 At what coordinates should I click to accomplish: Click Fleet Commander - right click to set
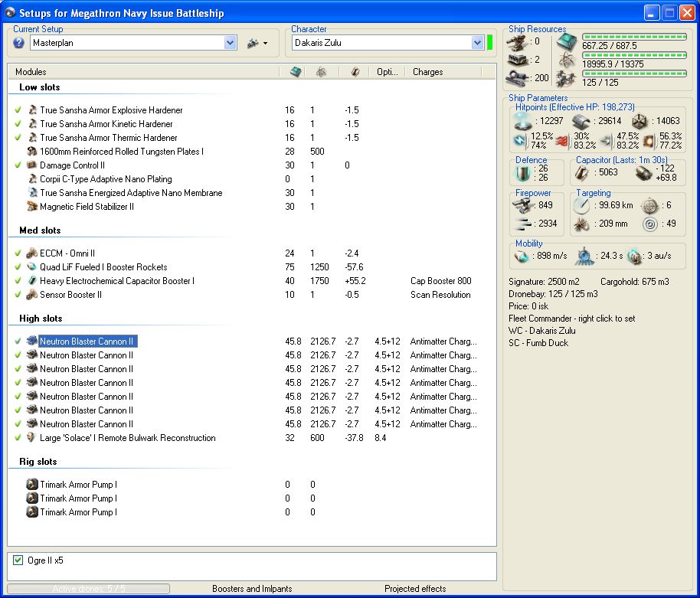pyautogui.click(x=571, y=319)
